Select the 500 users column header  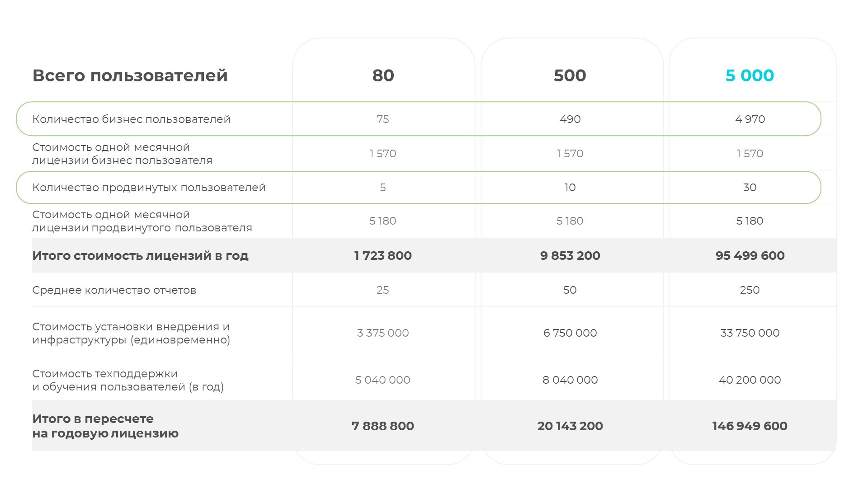point(570,75)
